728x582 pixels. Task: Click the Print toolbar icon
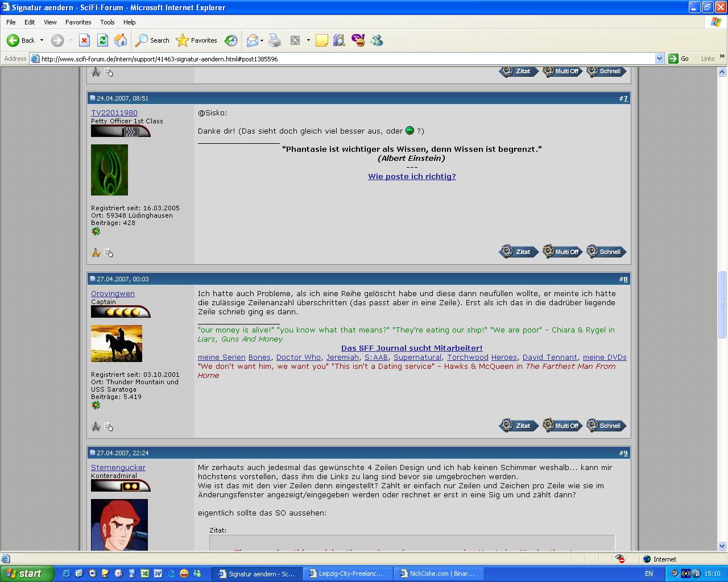(275, 40)
